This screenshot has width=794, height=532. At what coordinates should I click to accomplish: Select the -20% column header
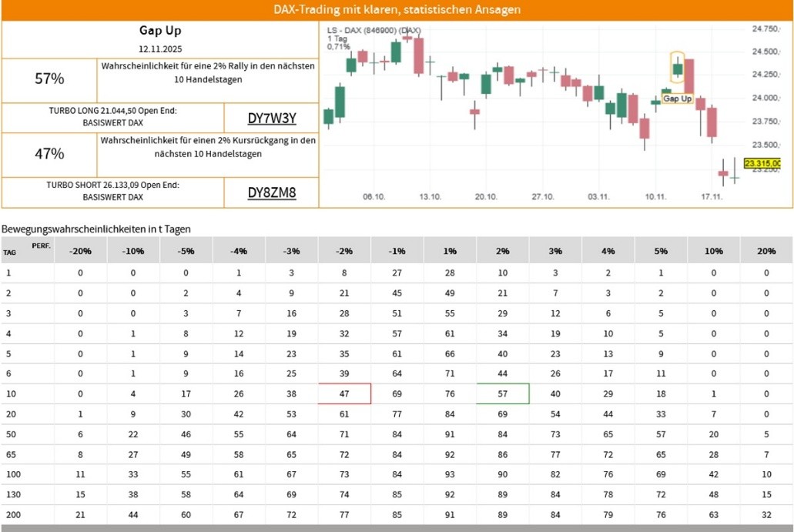(80, 250)
